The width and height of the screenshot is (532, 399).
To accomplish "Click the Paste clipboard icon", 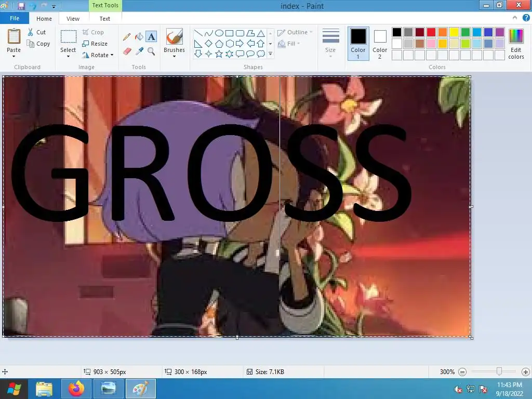I will [14, 36].
